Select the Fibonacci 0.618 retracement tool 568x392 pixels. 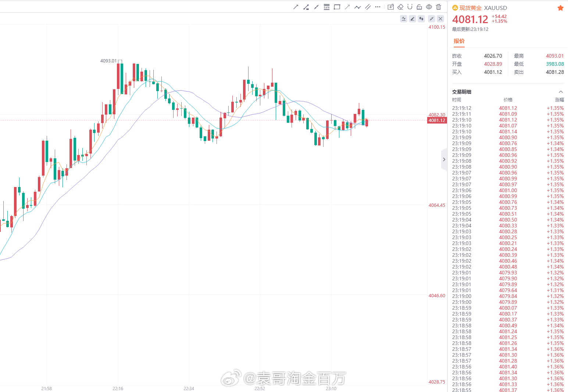pyautogui.click(x=326, y=7)
